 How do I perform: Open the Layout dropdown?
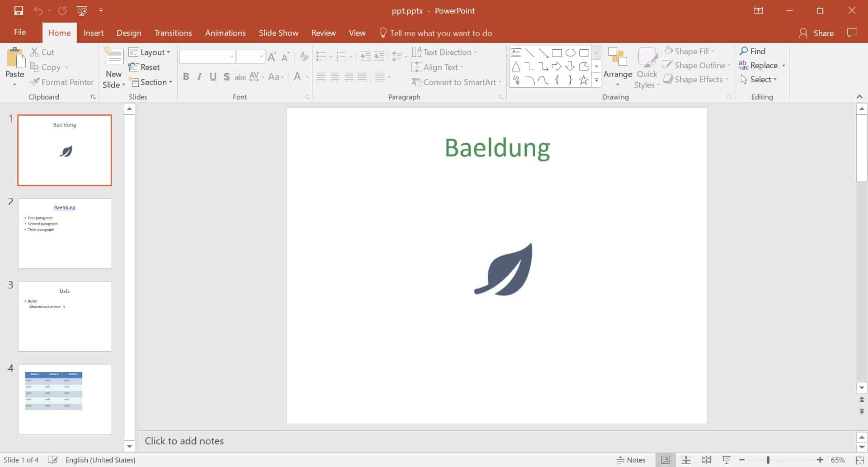coord(150,52)
